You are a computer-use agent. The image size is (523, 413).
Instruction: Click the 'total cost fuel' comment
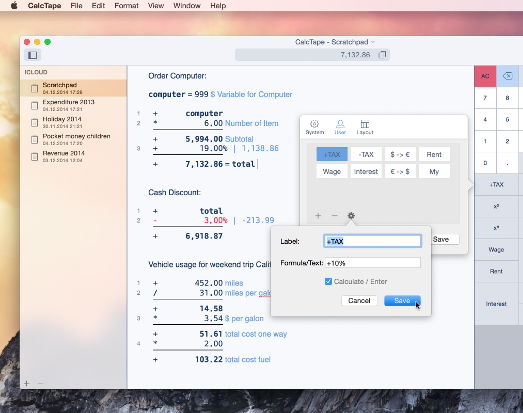click(x=247, y=359)
